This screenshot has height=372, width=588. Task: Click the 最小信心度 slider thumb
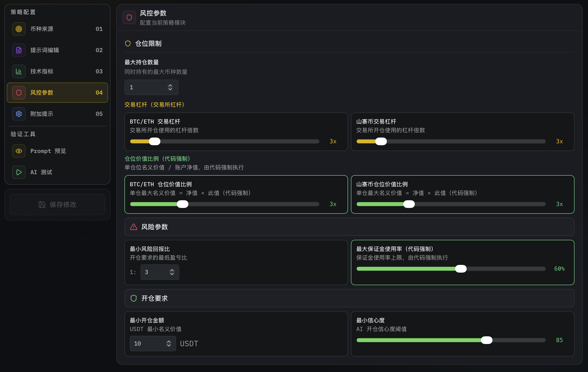pos(487,340)
